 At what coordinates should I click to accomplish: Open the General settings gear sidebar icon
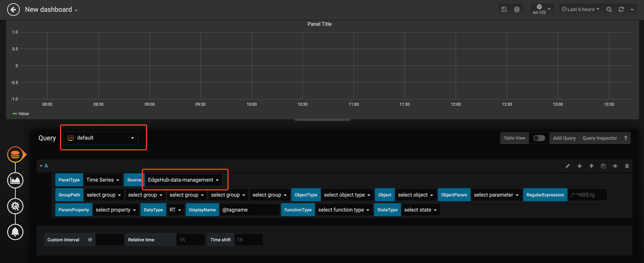(15, 206)
